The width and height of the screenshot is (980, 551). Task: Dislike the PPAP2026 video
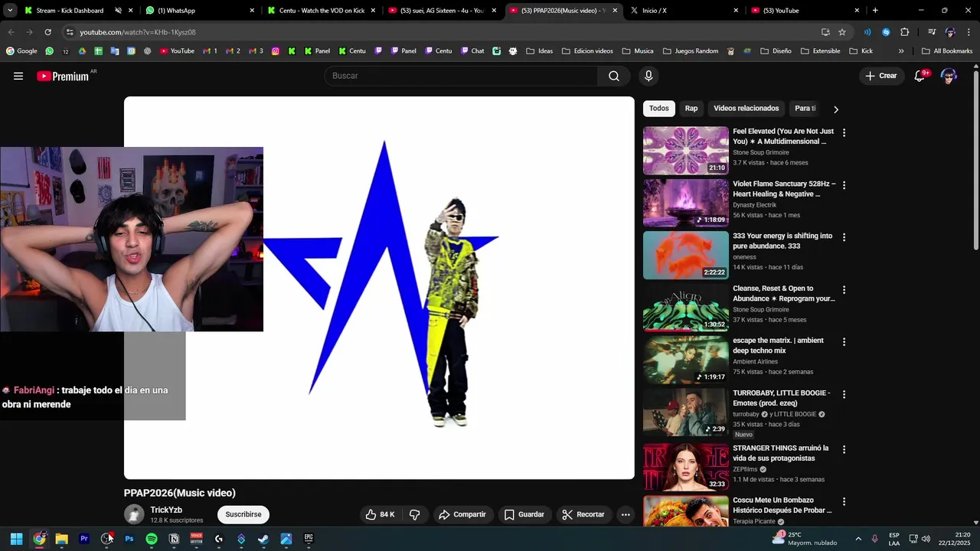click(415, 514)
